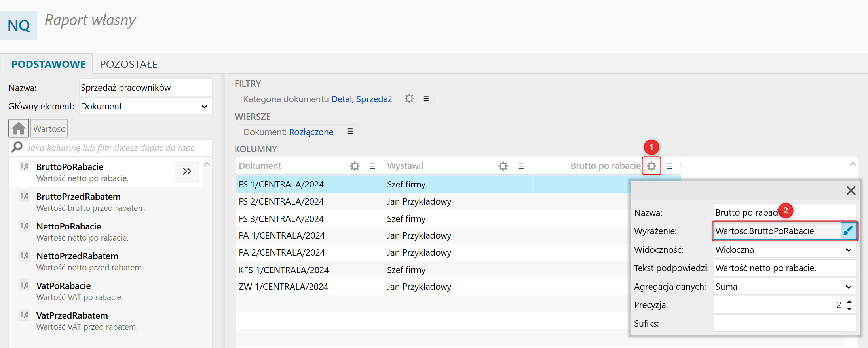Select the PODSTAWOWE tab

(48, 64)
